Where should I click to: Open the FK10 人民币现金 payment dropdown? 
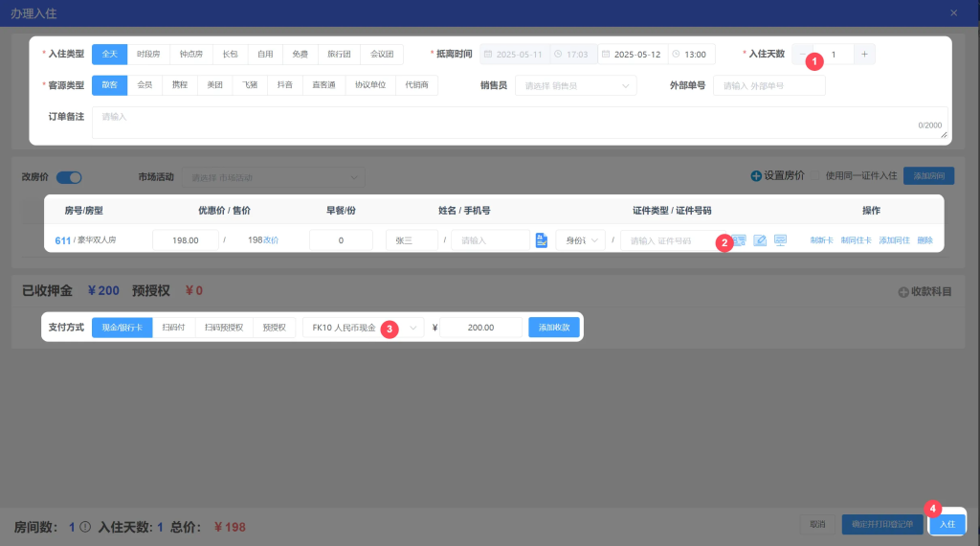pyautogui.click(x=363, y=328)
